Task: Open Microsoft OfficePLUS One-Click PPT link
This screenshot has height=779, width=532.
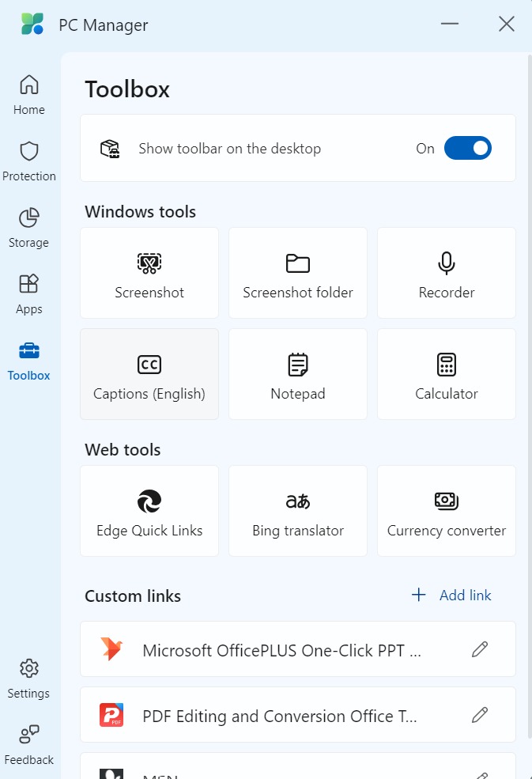Action: click(x=298, y=649)
